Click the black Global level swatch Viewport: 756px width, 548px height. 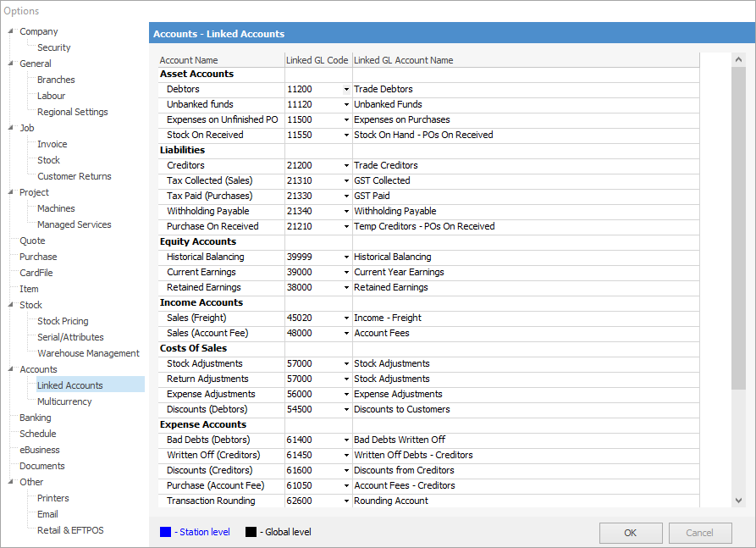251,532
